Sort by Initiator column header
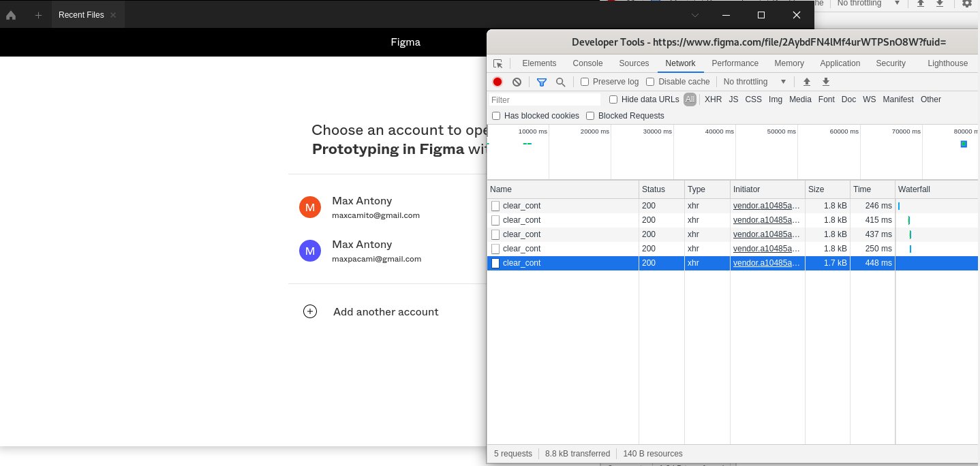The height and width of the screenshot is (466, 980). (768, 189)
